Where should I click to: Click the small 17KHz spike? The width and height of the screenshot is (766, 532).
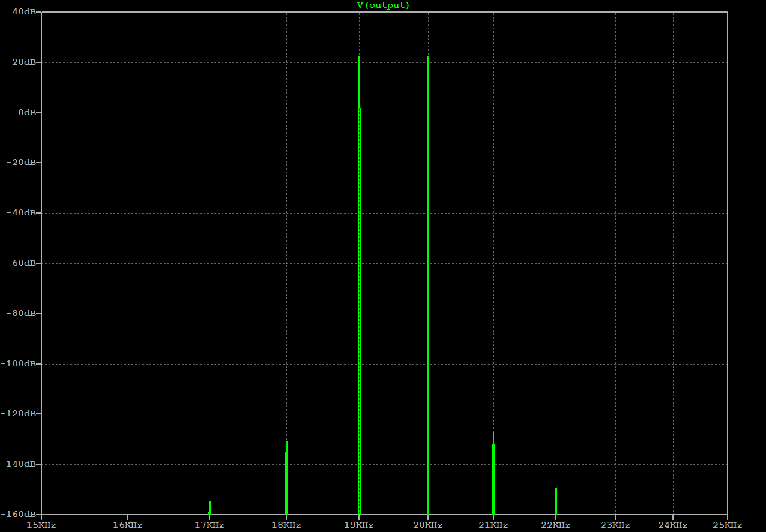[x=210, y=507]
